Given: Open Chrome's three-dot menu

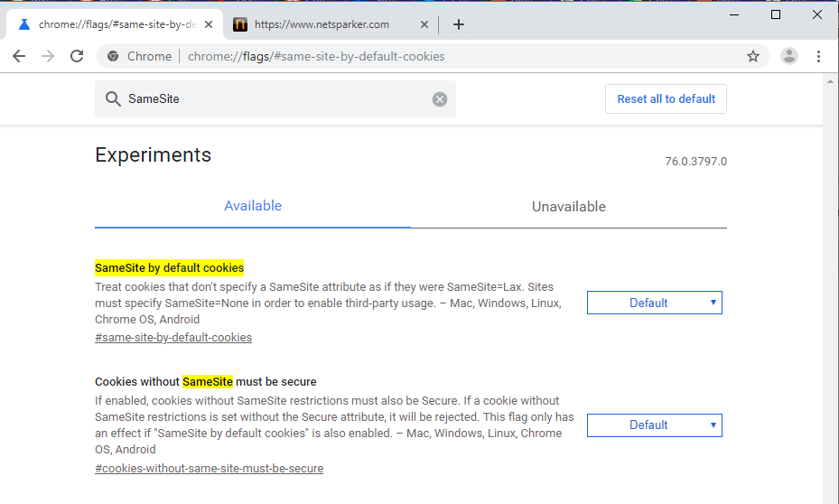Looking at the screenshot, I should click(818, 56).
